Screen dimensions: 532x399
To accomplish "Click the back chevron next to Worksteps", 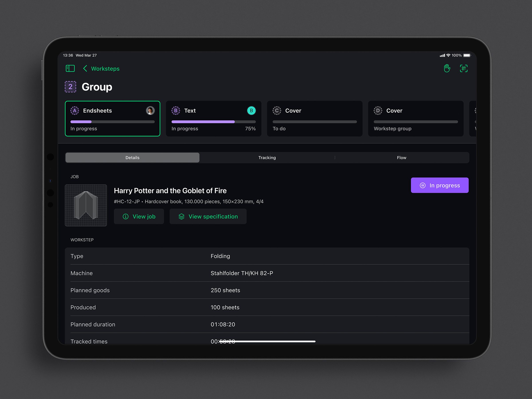I will pyautogui.click(x=85, y=68).
